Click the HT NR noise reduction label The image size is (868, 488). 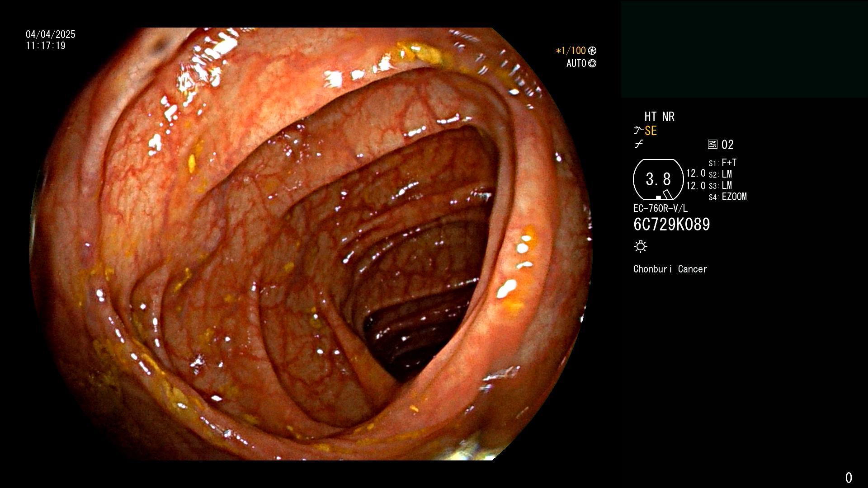[x=659, y=117]
